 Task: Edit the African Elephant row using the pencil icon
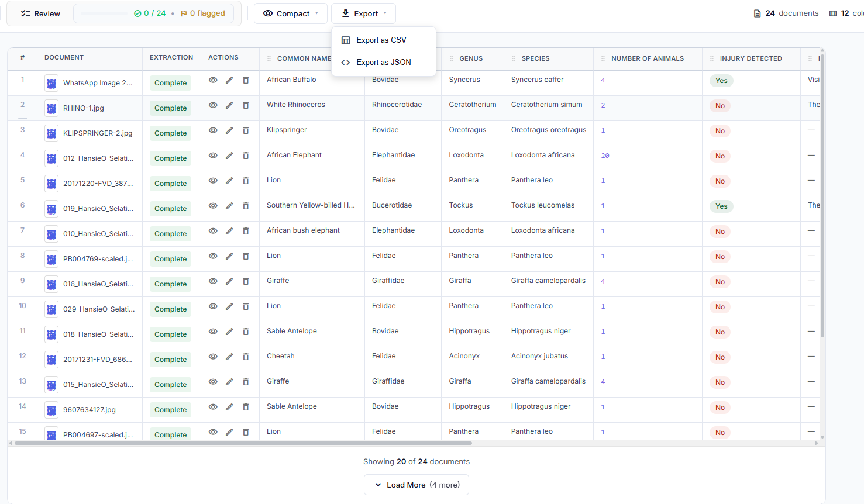tap(229, 156)
